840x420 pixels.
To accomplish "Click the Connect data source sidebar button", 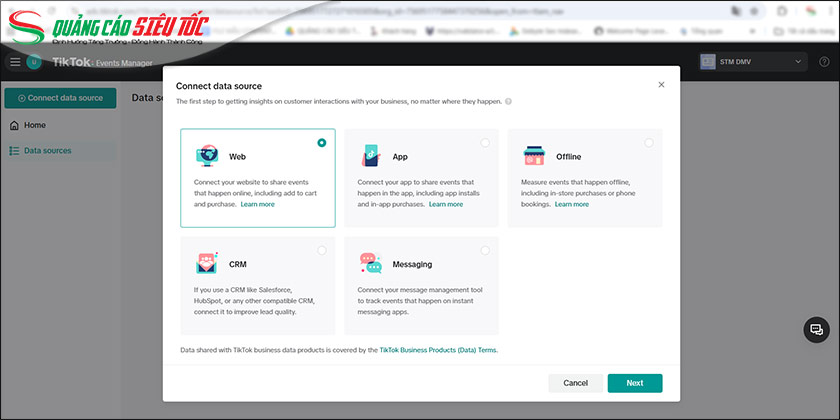I will pyautogui.click(x=60, y=98).
